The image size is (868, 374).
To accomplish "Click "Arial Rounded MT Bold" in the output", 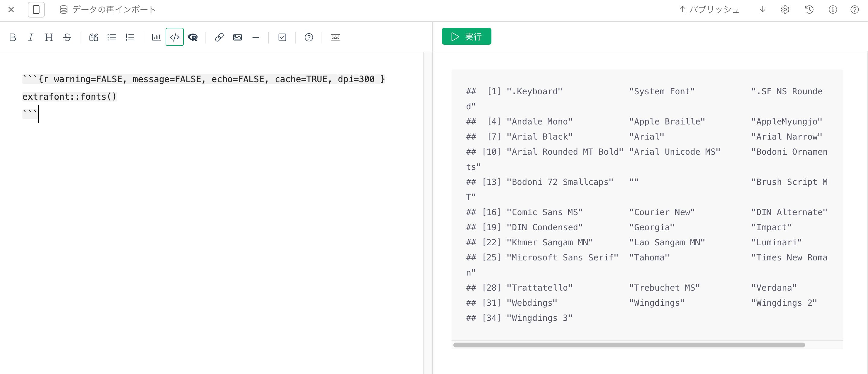I will [x=565, y=152].
